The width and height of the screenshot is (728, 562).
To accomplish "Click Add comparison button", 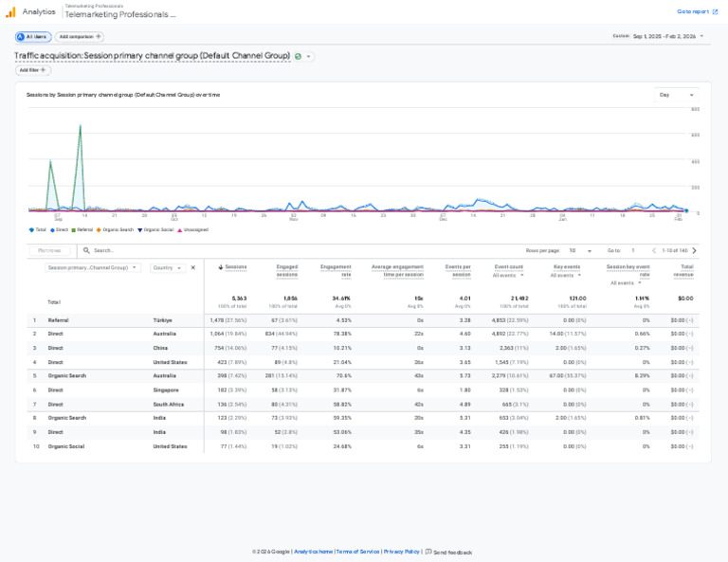I will 80,37.
